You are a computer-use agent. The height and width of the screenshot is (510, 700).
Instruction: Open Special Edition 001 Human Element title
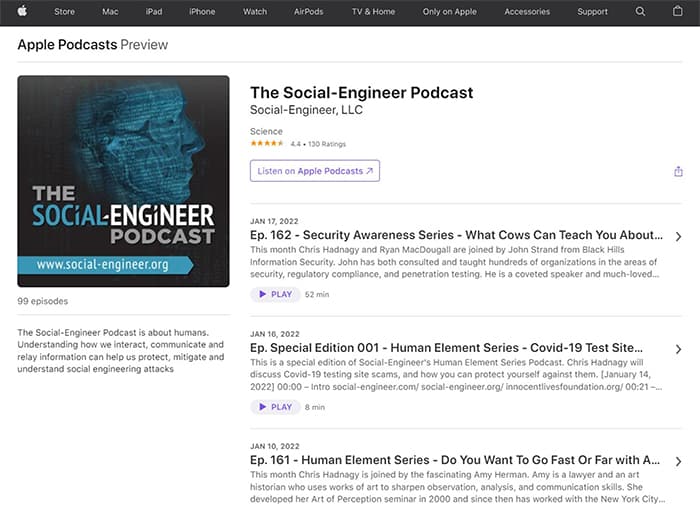[446, 347]
